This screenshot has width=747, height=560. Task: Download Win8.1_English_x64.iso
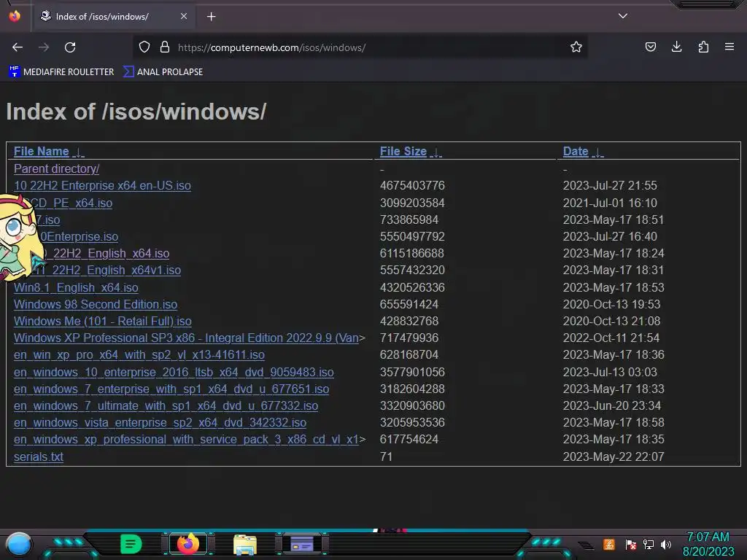point(76,287)
